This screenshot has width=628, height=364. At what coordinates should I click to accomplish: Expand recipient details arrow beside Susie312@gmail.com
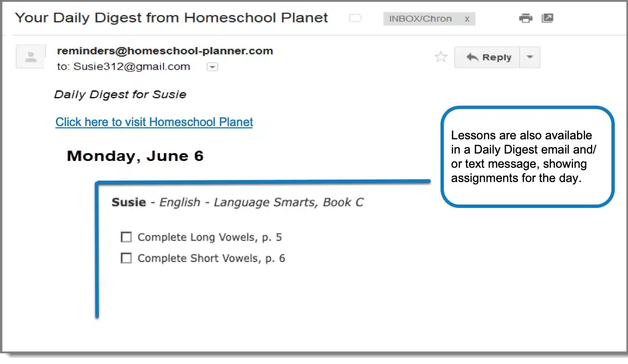[x=212, y=67]
